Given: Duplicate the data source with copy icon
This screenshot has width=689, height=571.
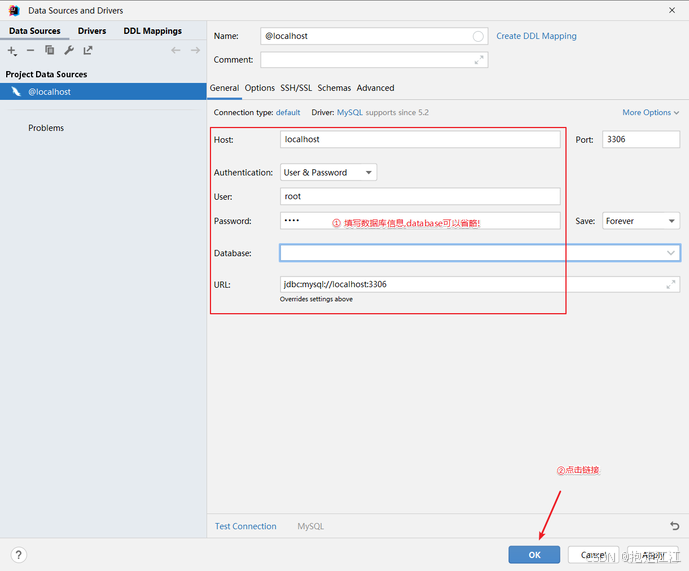Looking at the screenshot, I should [x=50, y=51].
